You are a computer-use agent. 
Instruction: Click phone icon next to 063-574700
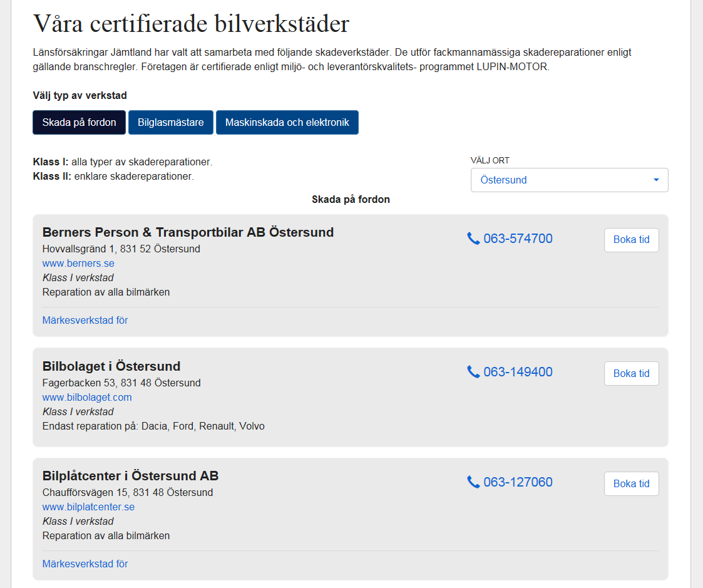pos(473,239)
